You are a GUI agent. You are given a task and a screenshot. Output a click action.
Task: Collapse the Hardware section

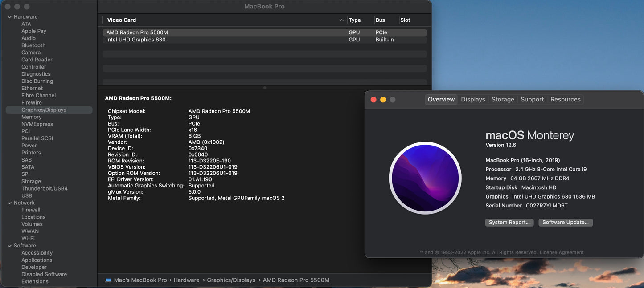[9, 16]
